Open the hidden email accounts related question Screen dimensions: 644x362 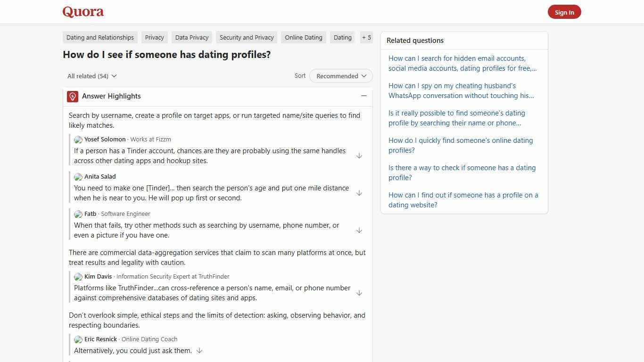[x=462, y=63]
